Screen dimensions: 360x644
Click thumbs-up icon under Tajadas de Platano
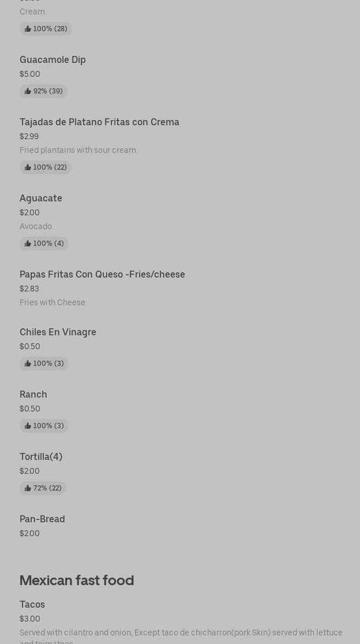click(28, 167)
